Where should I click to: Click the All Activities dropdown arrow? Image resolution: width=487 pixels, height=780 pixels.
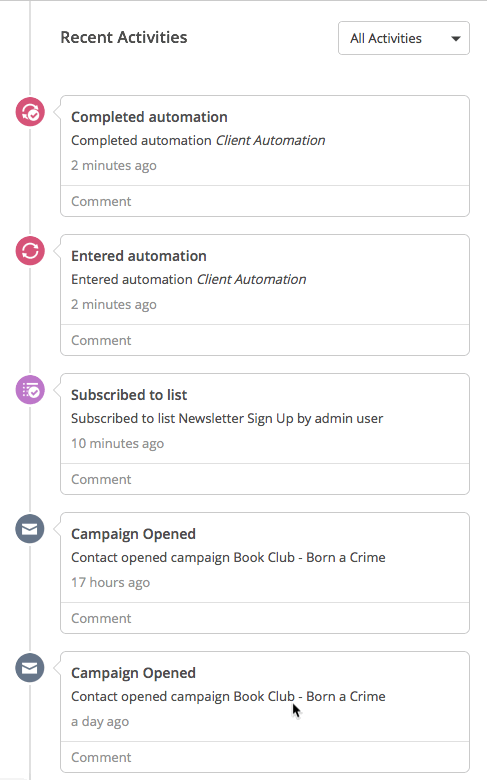(456, 38)
